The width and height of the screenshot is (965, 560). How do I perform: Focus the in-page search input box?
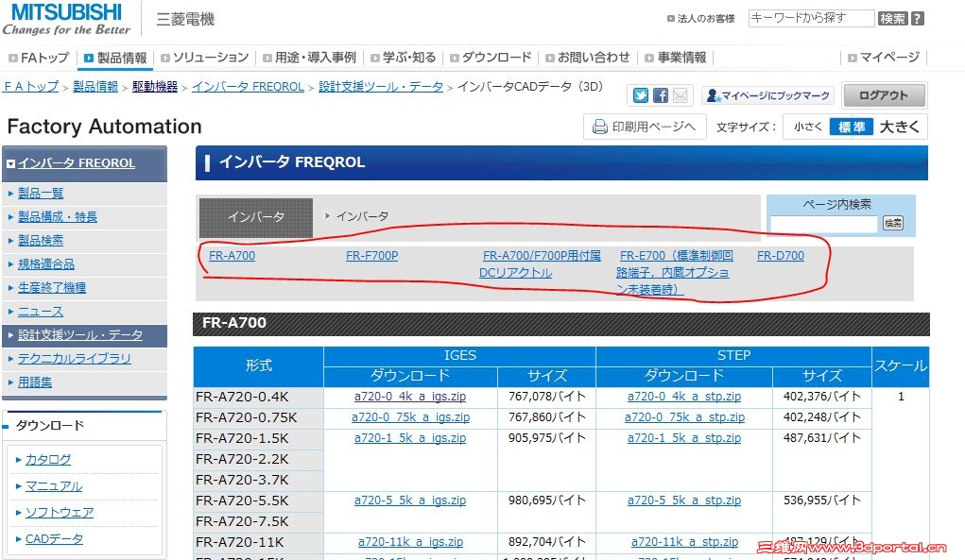(x=824, y=224)
